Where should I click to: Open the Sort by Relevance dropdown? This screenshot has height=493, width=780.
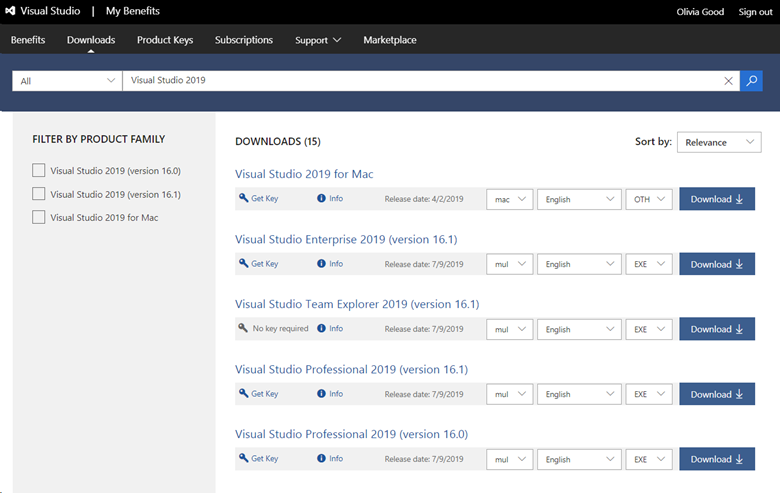(718, 142)
